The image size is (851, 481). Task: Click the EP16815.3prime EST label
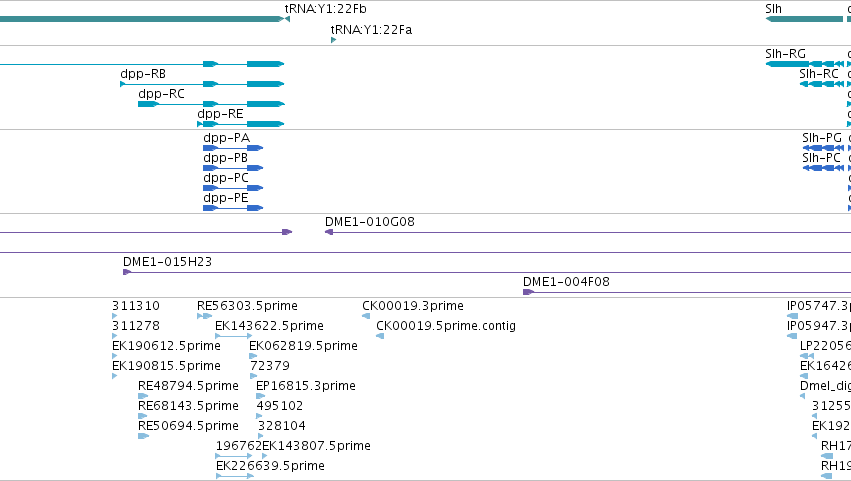[x=306, y=386]
